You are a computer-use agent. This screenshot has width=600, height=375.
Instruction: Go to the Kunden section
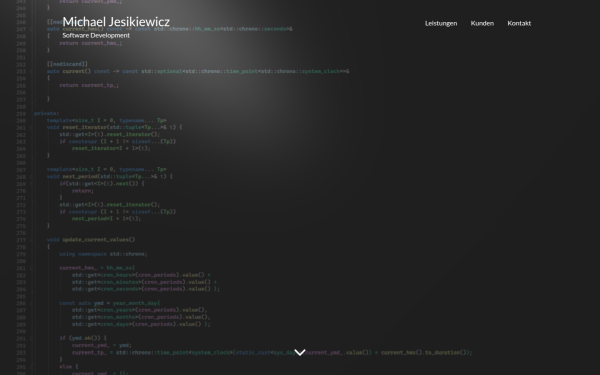tap(482, 23)
